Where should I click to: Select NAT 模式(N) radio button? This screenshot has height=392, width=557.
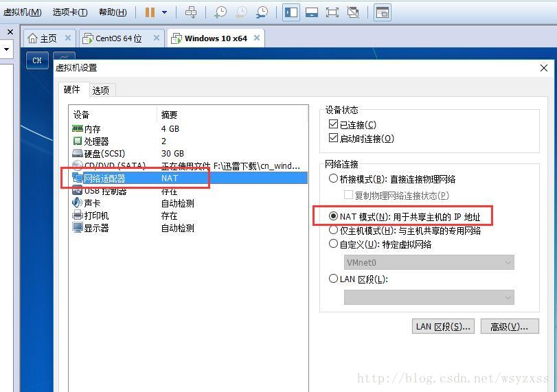coord(333,216)
